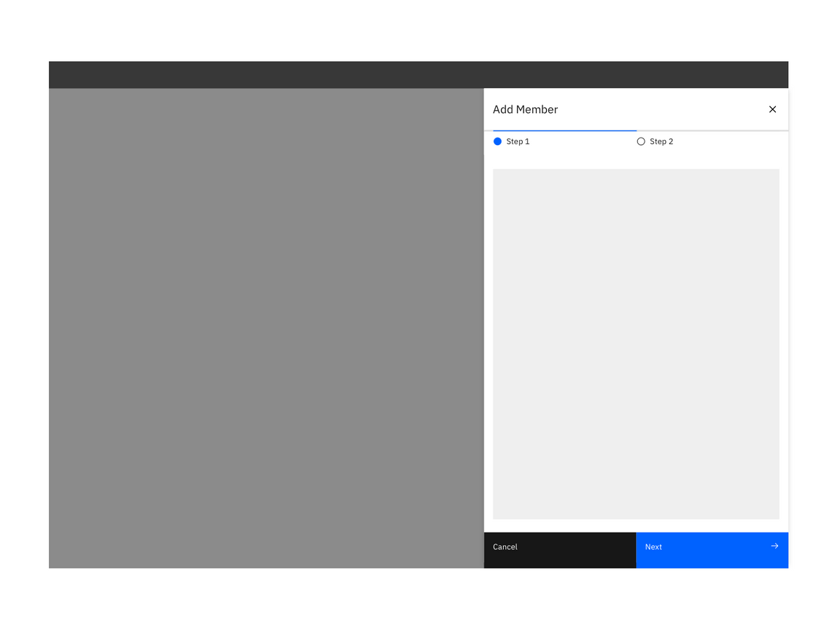Click the Step 2 label
The image size is (840, 631).
tap(661, 141)
